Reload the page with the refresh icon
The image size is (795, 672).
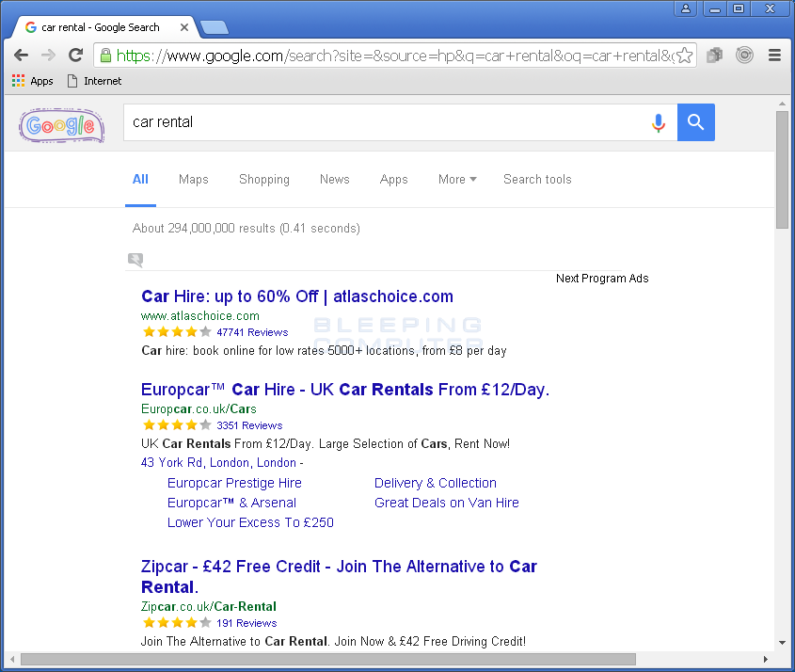[76, 55]
